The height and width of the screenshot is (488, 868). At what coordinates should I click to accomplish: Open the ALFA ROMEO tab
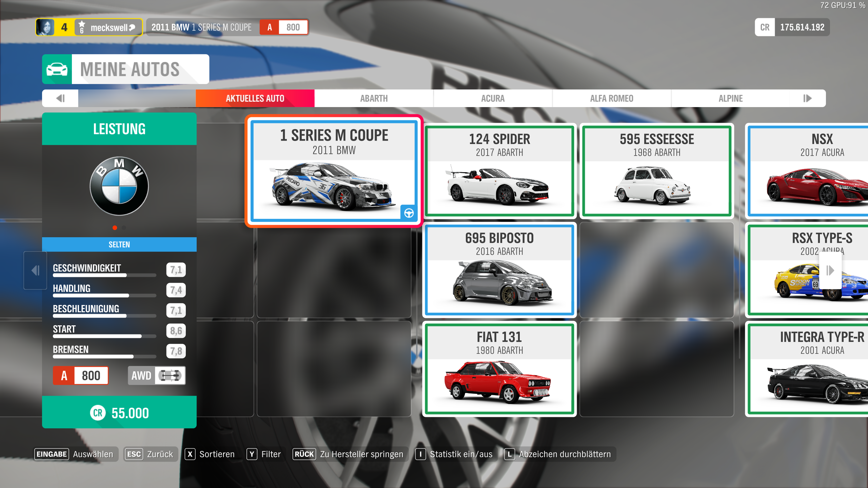pyautogui.click(x=611, y=98)
